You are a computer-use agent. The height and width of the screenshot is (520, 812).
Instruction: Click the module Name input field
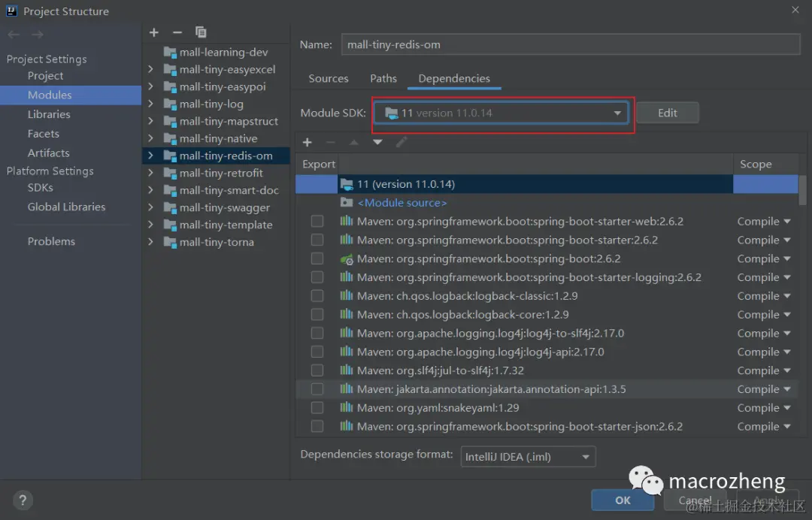point(571,44)
